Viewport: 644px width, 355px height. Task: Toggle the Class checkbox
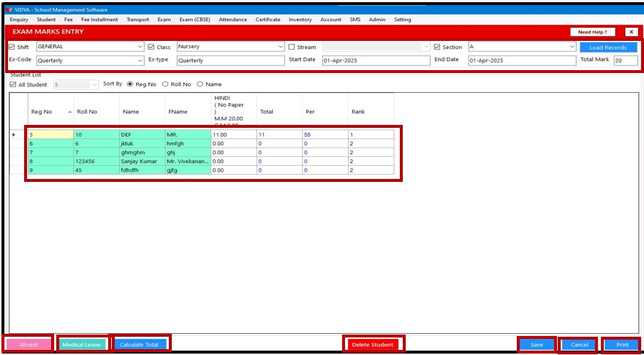tap(151, 47)
